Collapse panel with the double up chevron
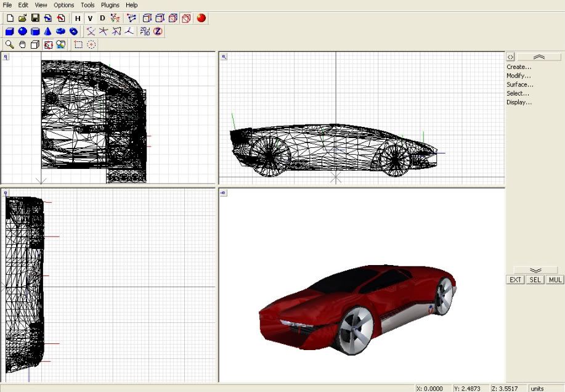Image resolution: width=565 pixels, height=392 pixels. pyautogui.click(x=539, y=57)
